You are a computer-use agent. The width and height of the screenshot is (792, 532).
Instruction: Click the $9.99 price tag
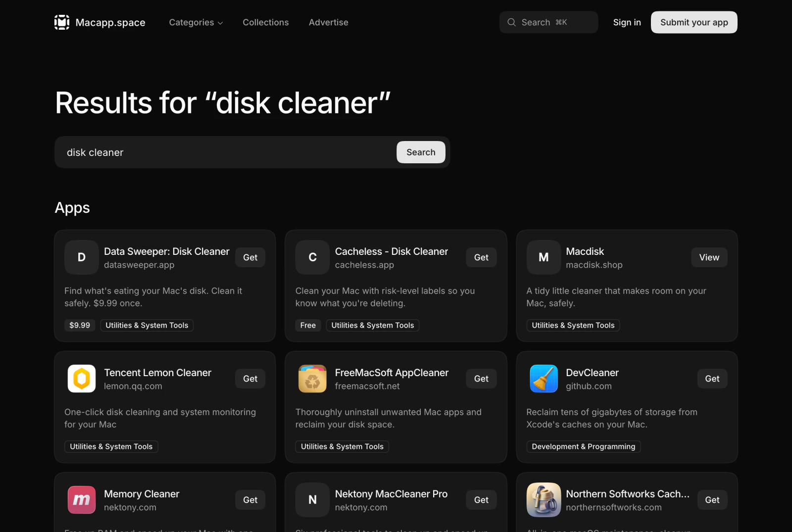click(x=80, y=325)
